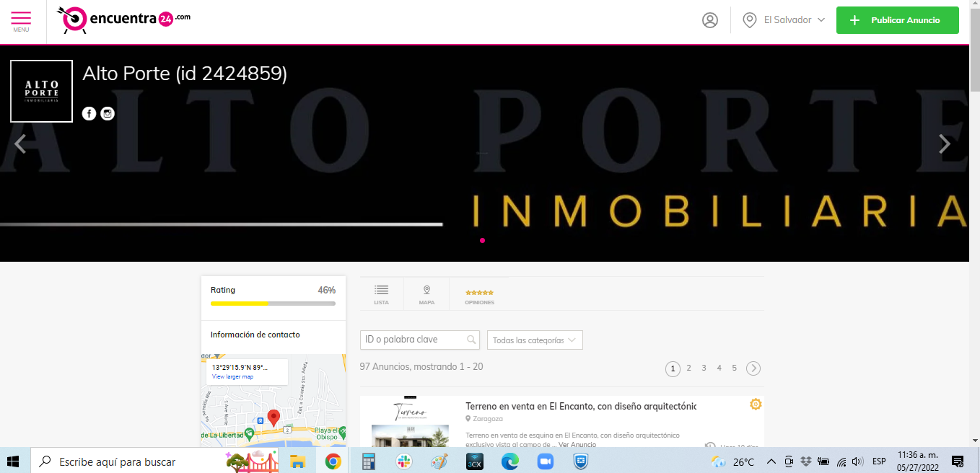This screenshot has width=980, height=473.
Task: Go to next banner slide arrow
Action: (x=944, y=144)
